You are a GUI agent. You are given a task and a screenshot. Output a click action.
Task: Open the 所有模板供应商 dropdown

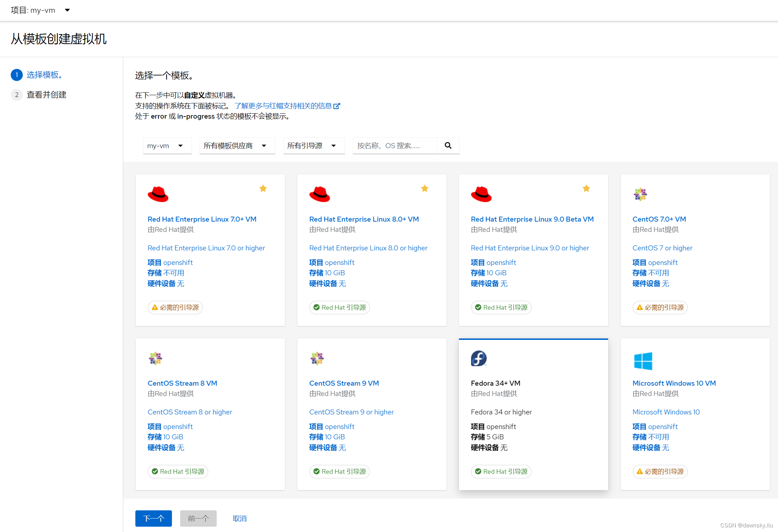pyautogui.click(x=237, y=146)
